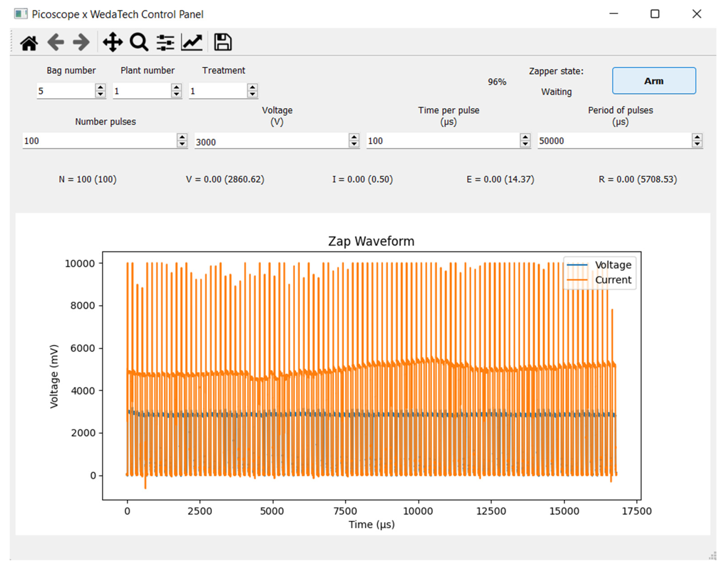Increase the Treatment value
Viewport: 728px width, 570px height.
[252, 87]
